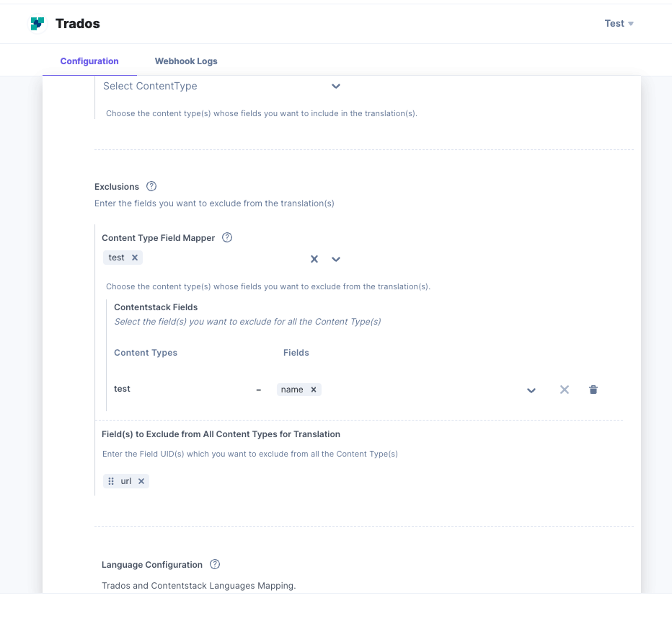Expand the Select ContentType dropdown
Image resolution: width=672 pixels, height=637 pixels.
[x=336, y=86]
